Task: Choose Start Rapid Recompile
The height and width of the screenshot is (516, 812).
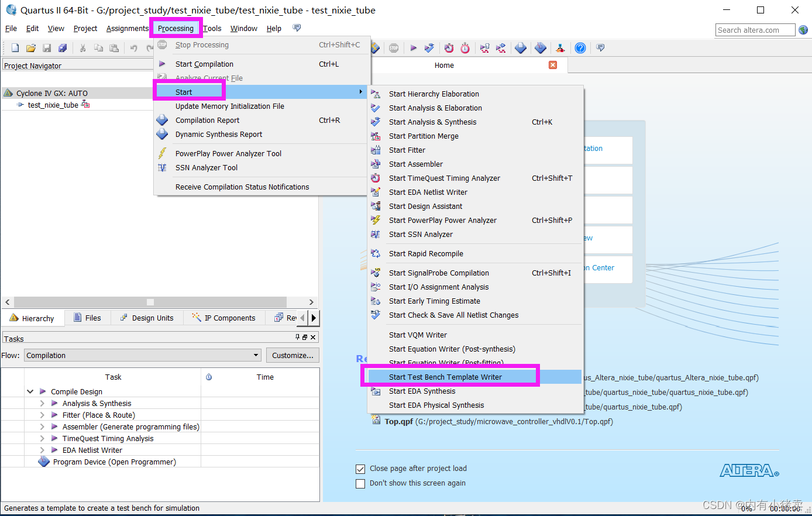Action: coord(475,253)
